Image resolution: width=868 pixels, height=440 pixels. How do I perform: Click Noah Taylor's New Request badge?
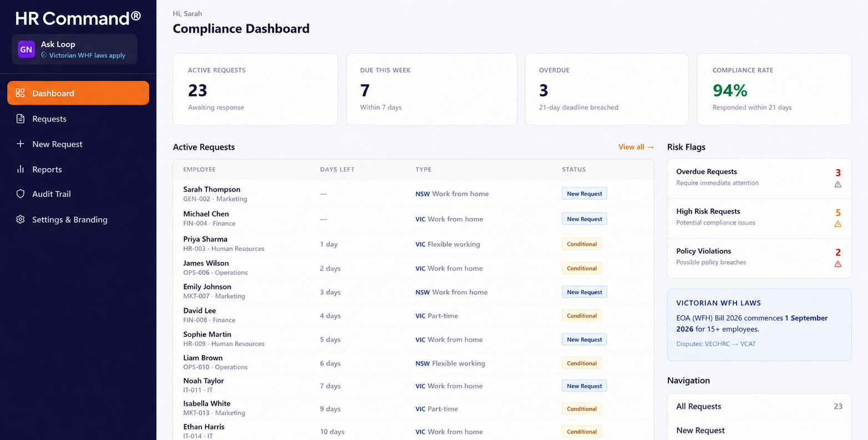coord(584,386)
